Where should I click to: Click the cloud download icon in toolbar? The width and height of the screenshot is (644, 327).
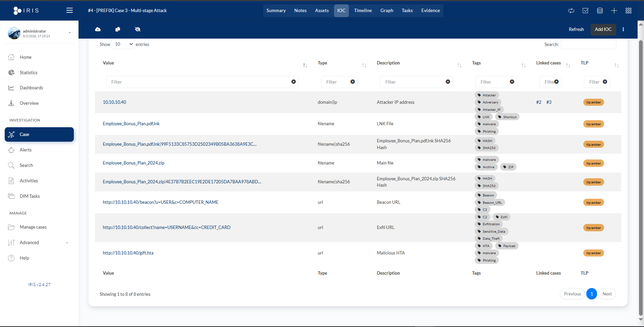[98, 30]
